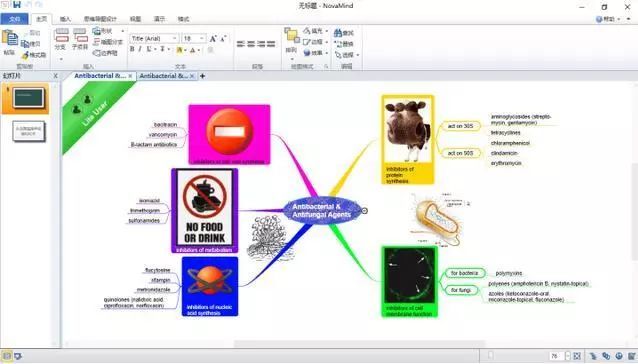
Task: Toggle strikethrough formatting
Action: click(162, 49)
